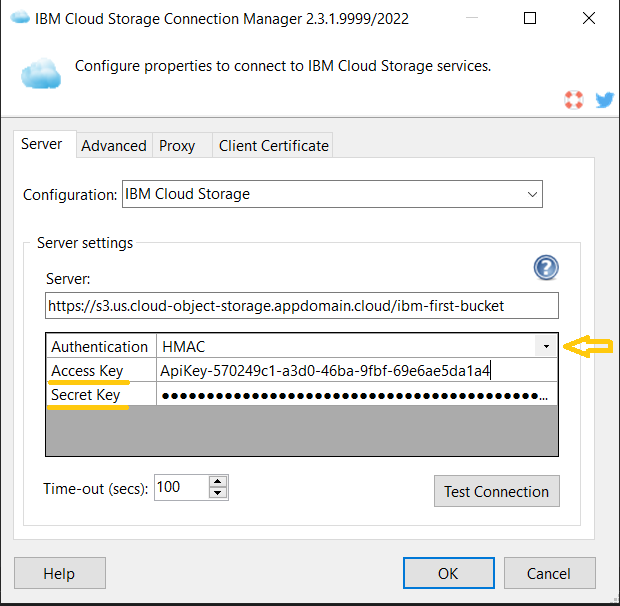Maximize the Connection Manager window
This screenshot has width=620, height=606.
[530, 18]
